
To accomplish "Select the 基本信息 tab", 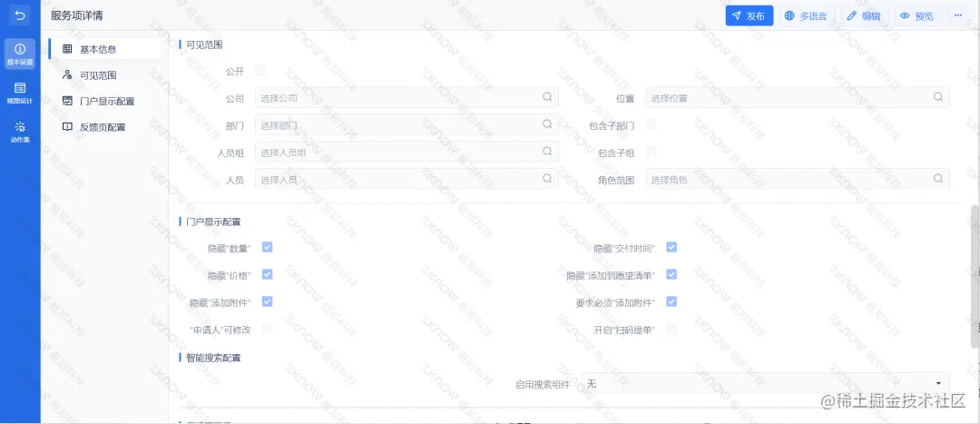I will pos(105,49).
